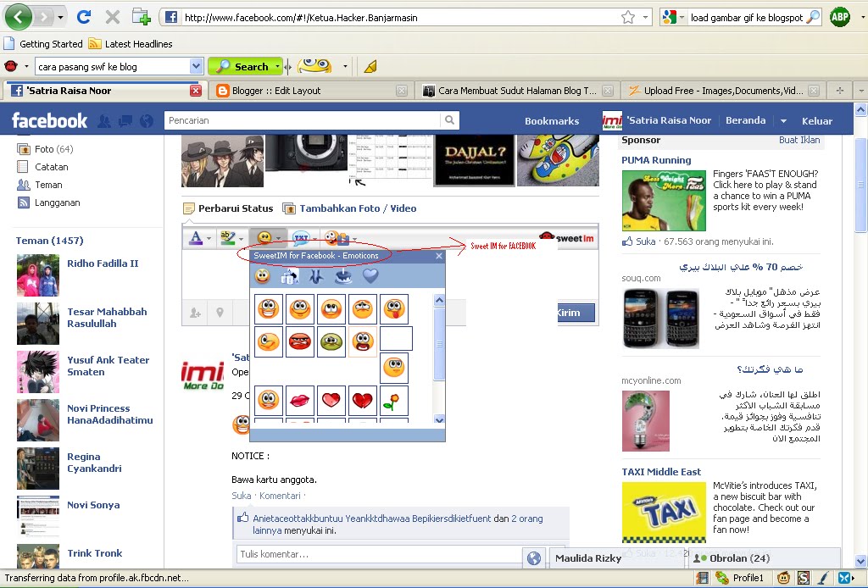Show the cake category in Emoticons panel
Image resolution: width=868 pixels, height=588 pixels.
343,275
